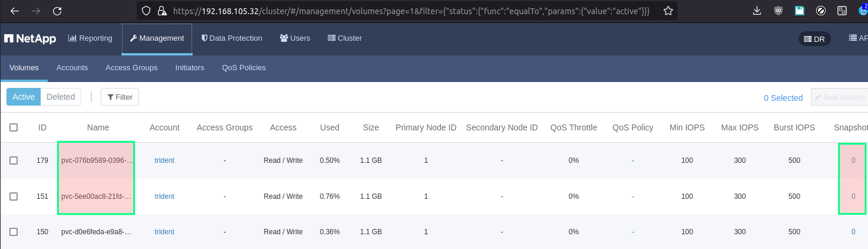Open the Cluster tab
This screenshot has width=868, height=249.
345,38
